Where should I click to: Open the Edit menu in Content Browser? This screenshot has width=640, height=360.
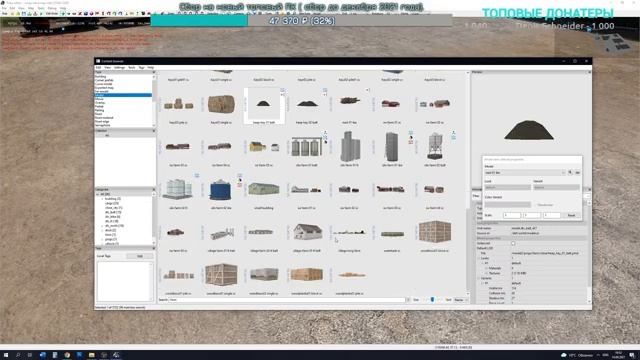pyautogui.click(x=98, y=67)
